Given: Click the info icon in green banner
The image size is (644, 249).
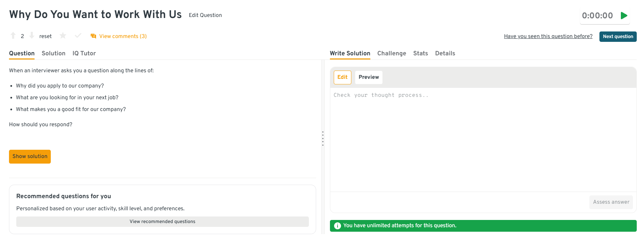Looking at the screenshot, I should coord(338,226).
